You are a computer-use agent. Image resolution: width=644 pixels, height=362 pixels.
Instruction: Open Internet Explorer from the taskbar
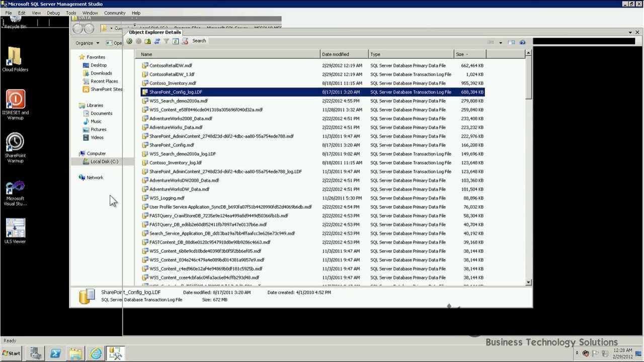[96, 353]
